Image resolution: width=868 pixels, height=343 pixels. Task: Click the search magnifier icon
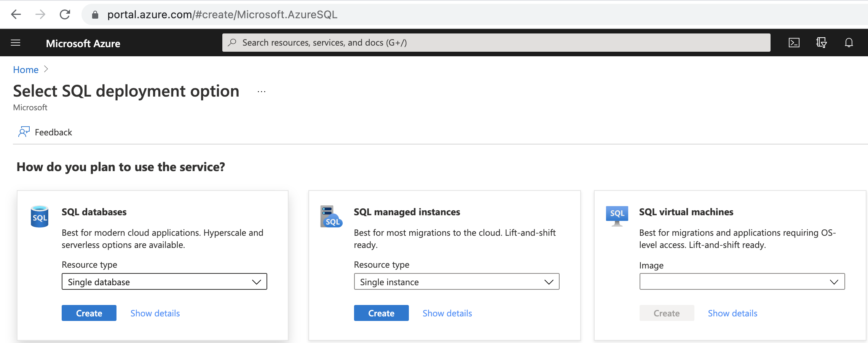tap(232, 43)
